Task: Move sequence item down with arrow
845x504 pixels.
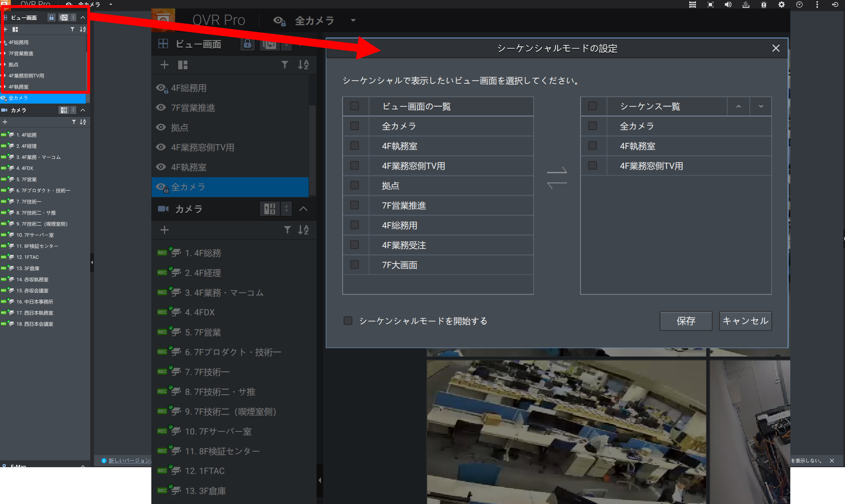Action: pos(761,107)
